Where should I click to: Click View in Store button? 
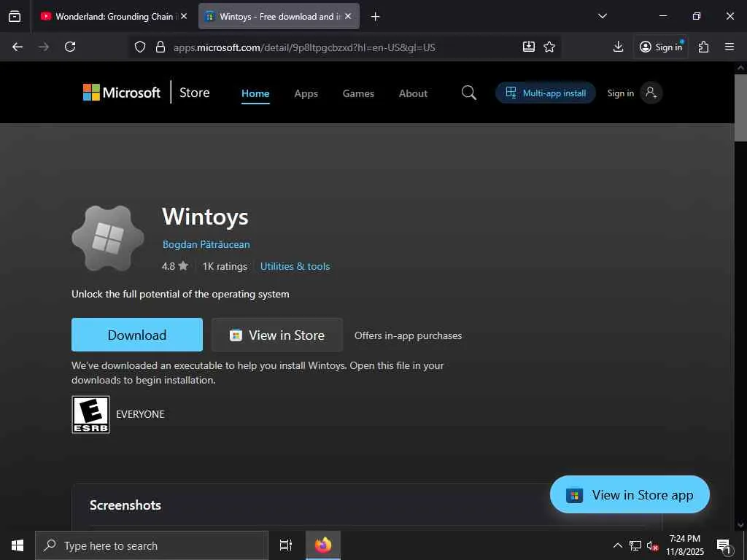(276, 335)
